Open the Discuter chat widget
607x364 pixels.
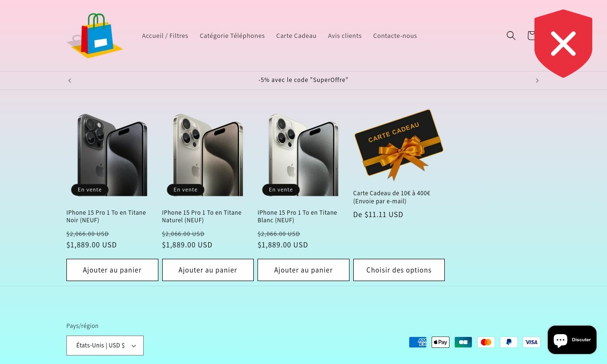[572, 340]
